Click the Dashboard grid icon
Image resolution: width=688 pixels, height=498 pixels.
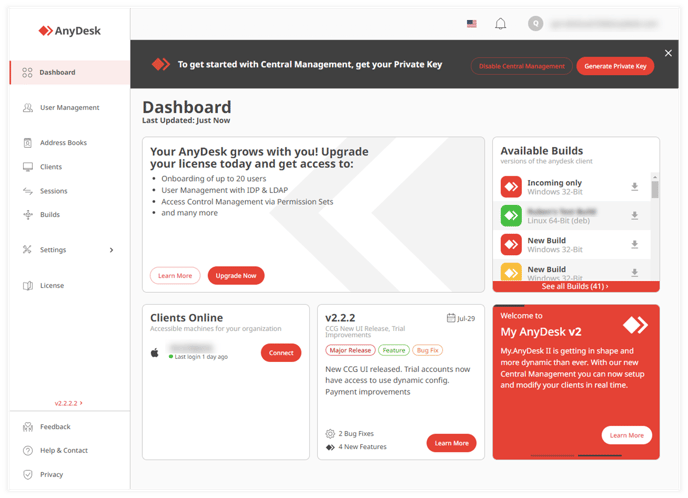point(27,72)
